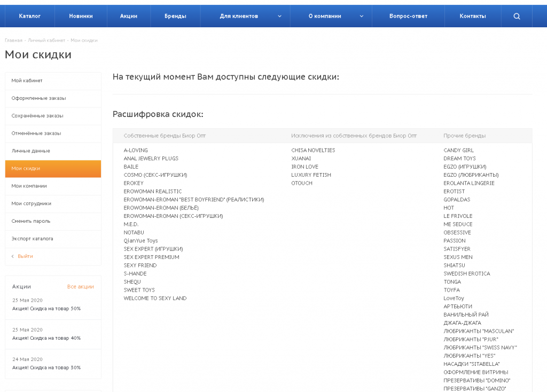Open the Вопрос-ответ menu item
Image resolution: width=547 pixels, height=392 pixels.
coord(408,16)
